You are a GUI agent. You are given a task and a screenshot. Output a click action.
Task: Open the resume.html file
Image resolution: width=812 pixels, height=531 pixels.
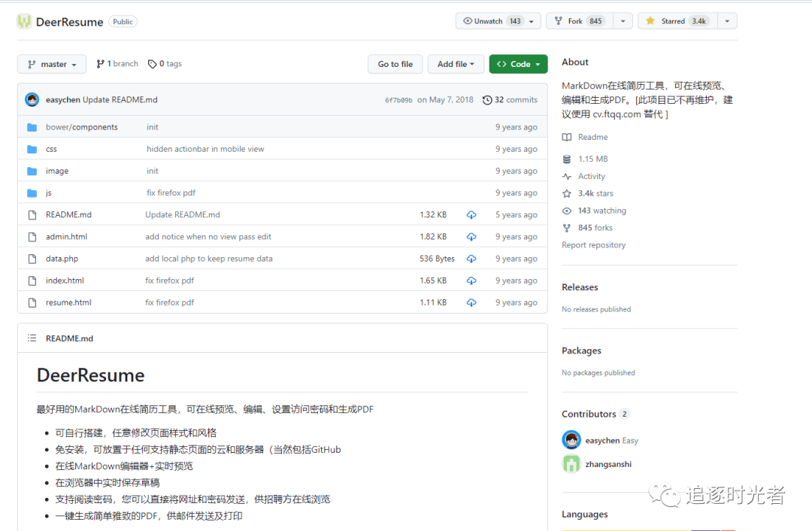(68, 302)
